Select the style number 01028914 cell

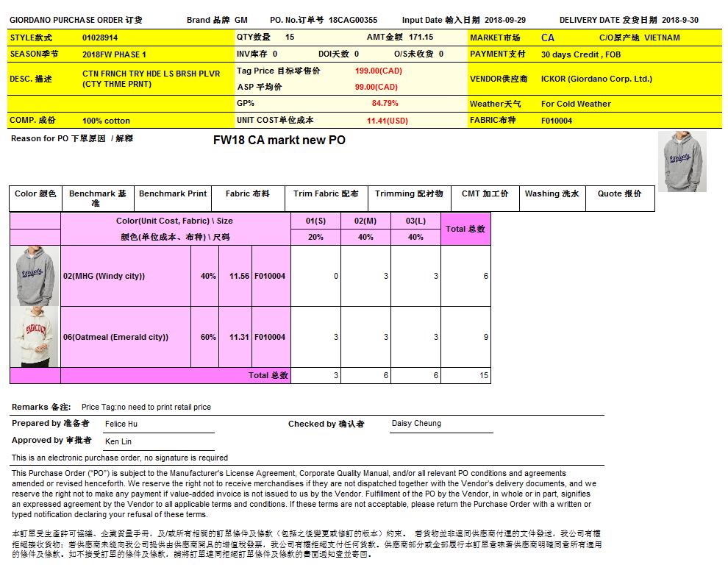(x=100, y=38)
